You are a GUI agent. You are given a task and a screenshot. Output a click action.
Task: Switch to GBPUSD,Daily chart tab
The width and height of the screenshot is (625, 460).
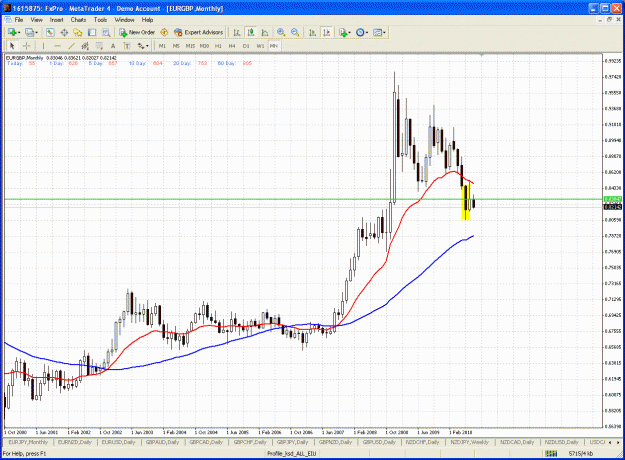[379, 442]
